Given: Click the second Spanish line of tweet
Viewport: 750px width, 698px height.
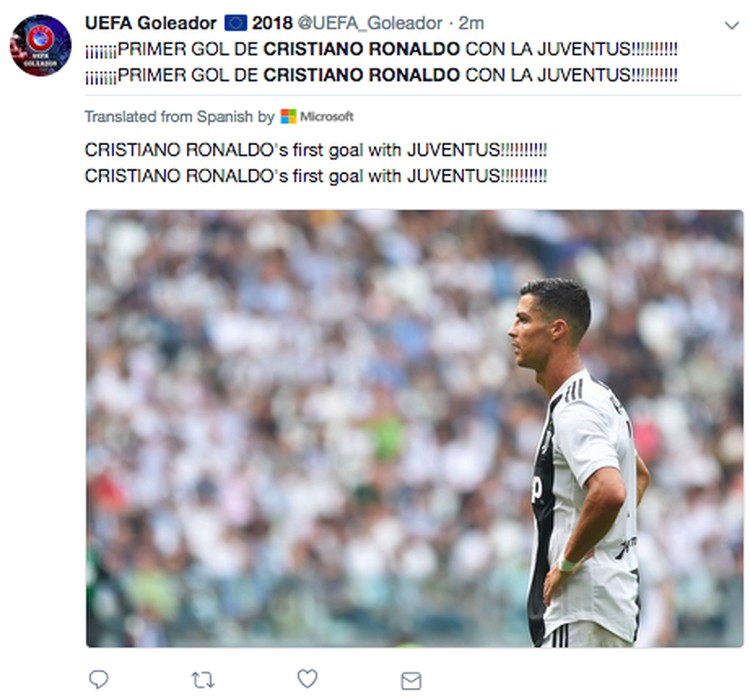Looking at the screenshot, I should [x=381, y=75].
